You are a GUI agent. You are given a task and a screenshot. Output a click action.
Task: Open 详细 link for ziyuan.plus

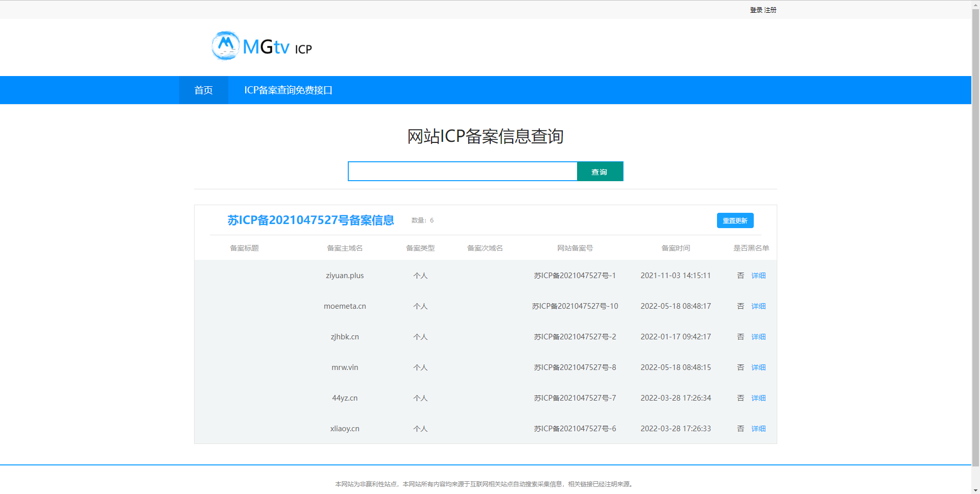758,276
